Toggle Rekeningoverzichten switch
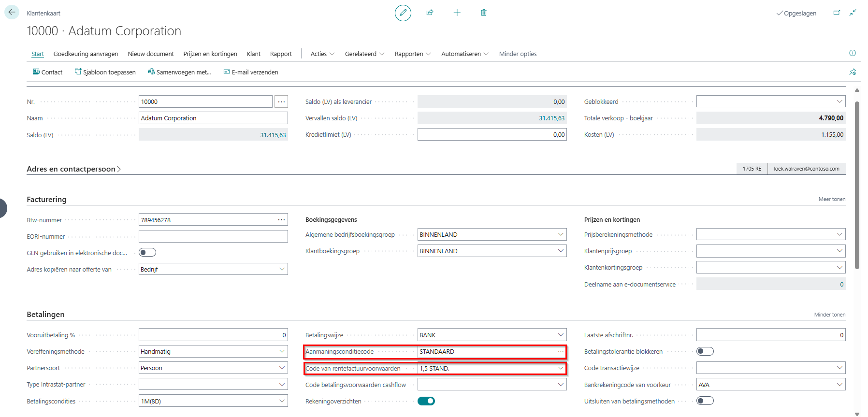The image size is (868, 417). pyautogui.click(x=426, y=401)
